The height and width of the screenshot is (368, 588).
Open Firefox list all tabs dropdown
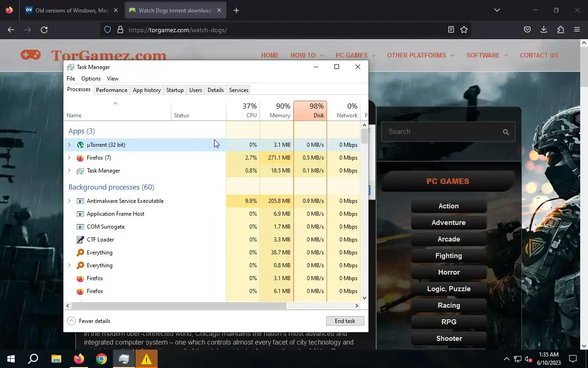(x=497, y=10)
